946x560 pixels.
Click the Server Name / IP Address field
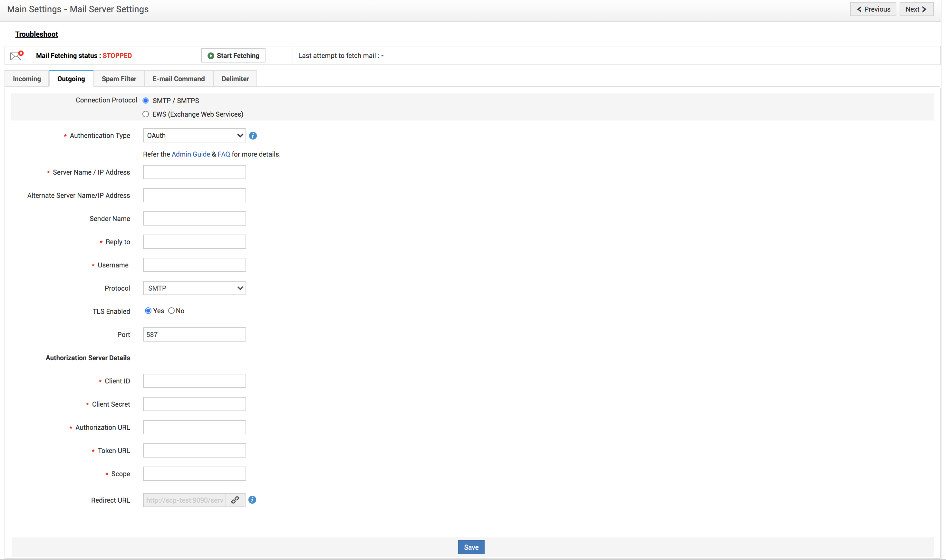[x=194, y=172]
